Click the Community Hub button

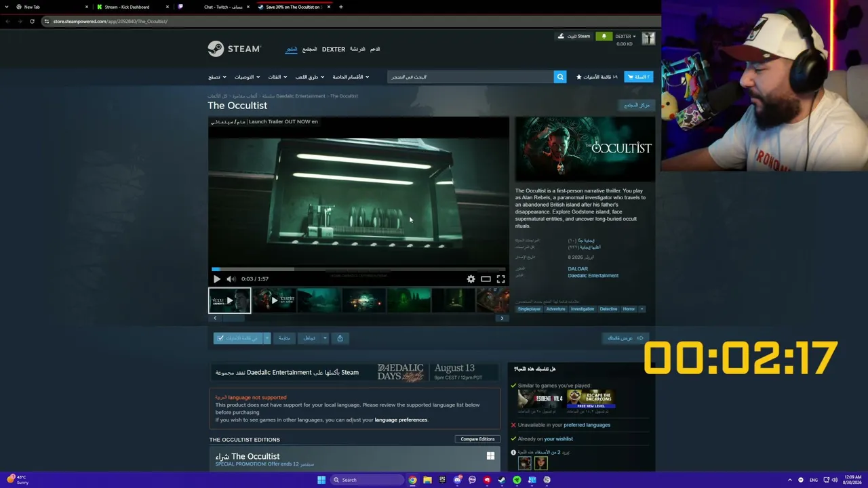click(637, 105)
